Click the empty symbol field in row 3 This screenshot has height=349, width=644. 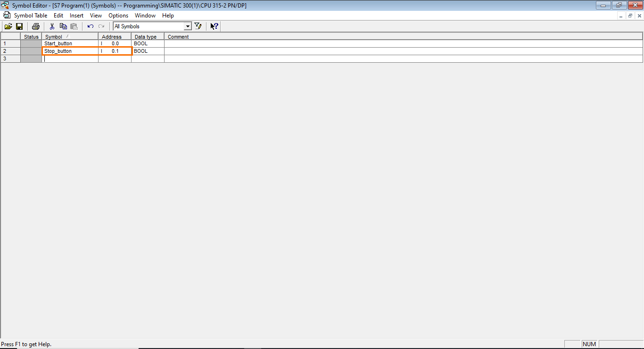(x=70, y=58)
